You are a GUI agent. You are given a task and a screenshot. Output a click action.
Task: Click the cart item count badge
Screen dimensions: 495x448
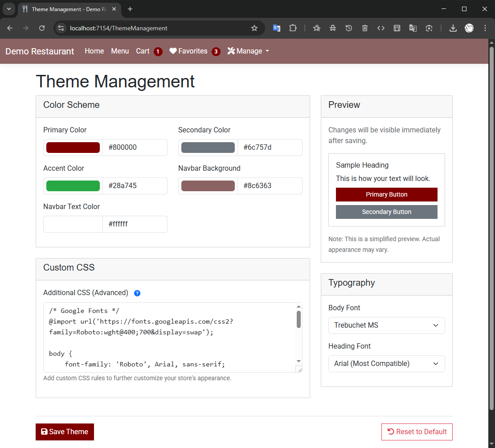click(x=158, y=52)
